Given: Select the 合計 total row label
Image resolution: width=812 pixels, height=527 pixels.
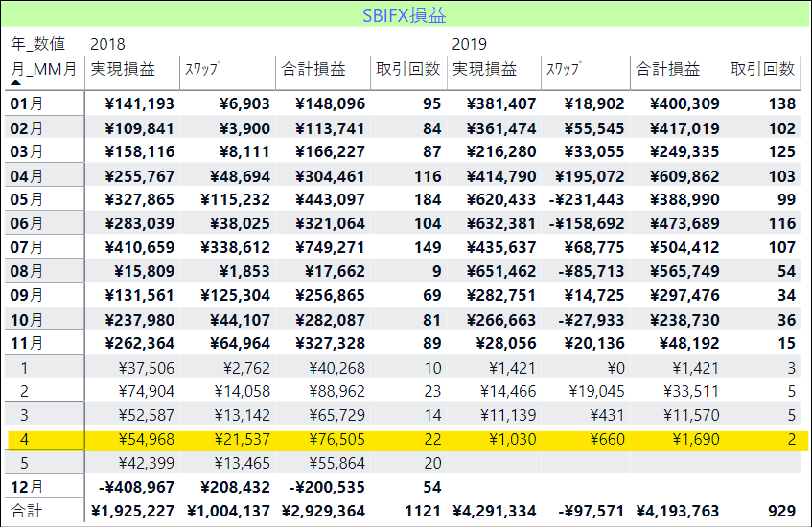Looking at the screenshot, I should (x=27, y=511).
